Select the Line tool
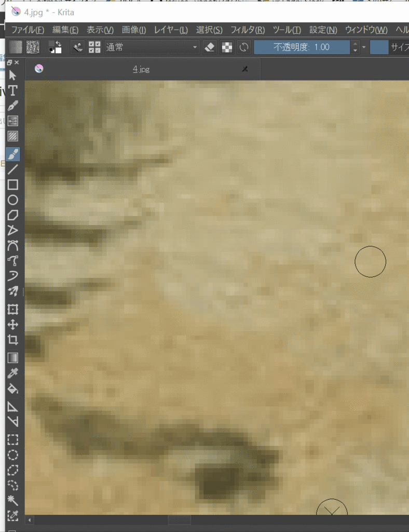The image size is (409, 532). [13, 169]
